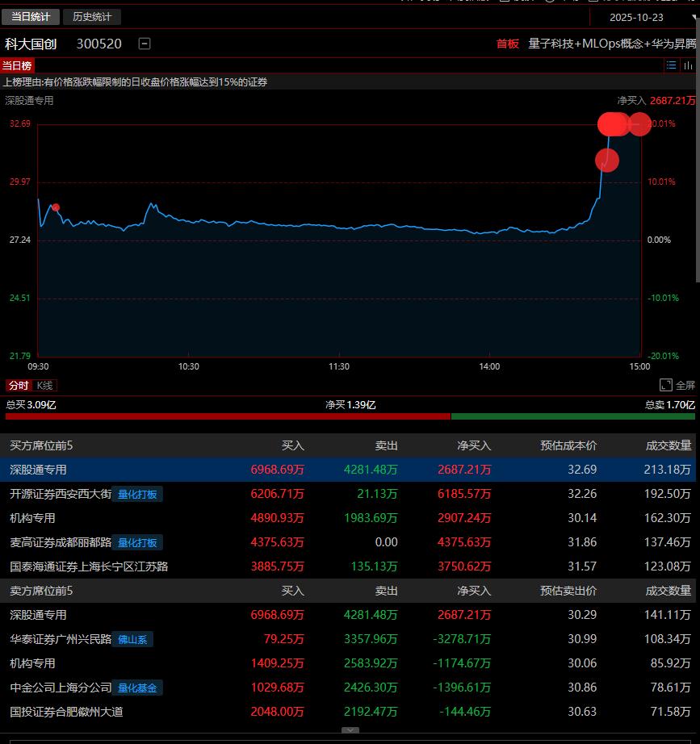Click the green 总卖 portion of the ratio bar
Screen dimensions: 700x744
(572, 416)
